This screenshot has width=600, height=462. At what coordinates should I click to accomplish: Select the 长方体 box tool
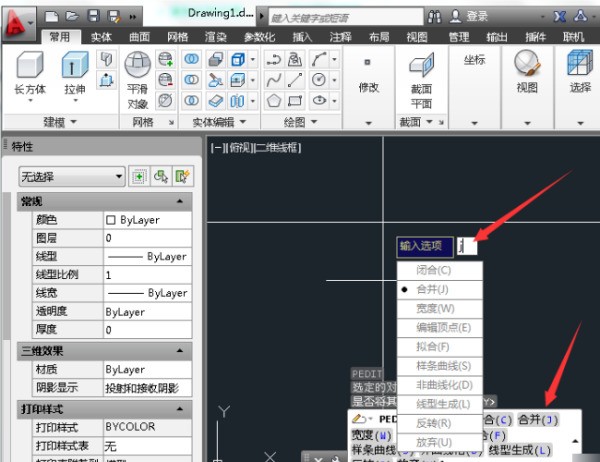30,72
